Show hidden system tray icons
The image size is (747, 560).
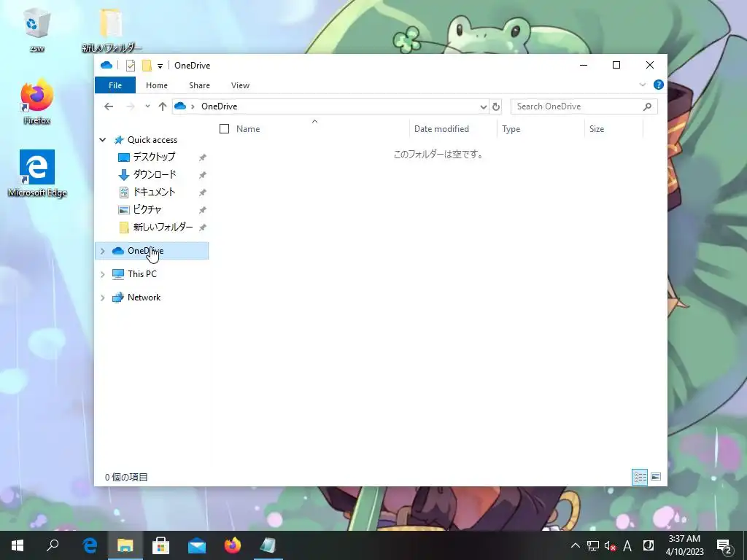pos(576,545)
